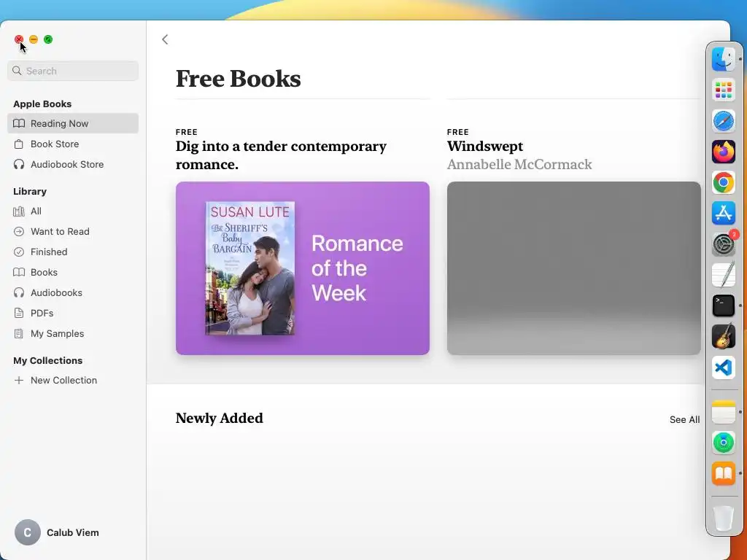This screenshot has height=560, width=747.
Task: Click the back chevron arrow
Action: coord(165,39)
